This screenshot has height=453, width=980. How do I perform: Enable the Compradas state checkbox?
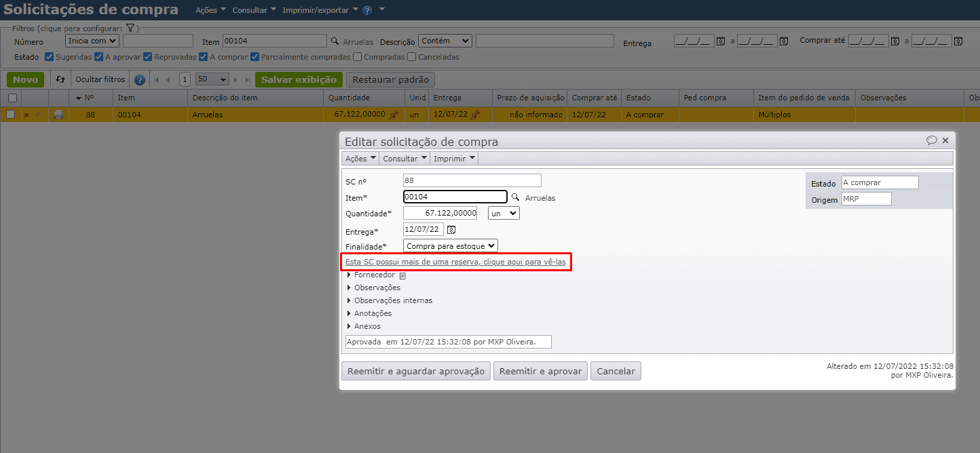coord(358,57)
